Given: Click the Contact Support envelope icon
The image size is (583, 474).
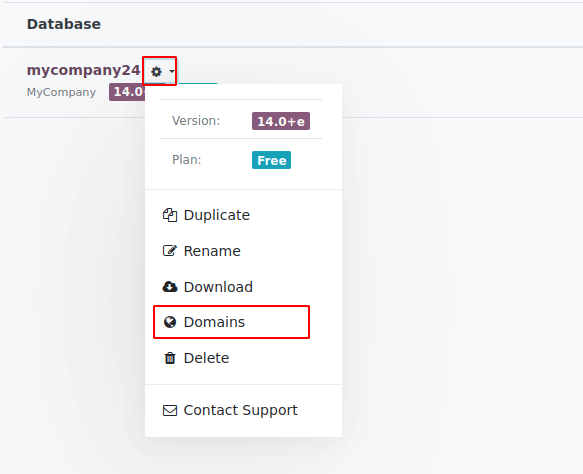Looking at the screenshot, I should [x=170, y=410].
